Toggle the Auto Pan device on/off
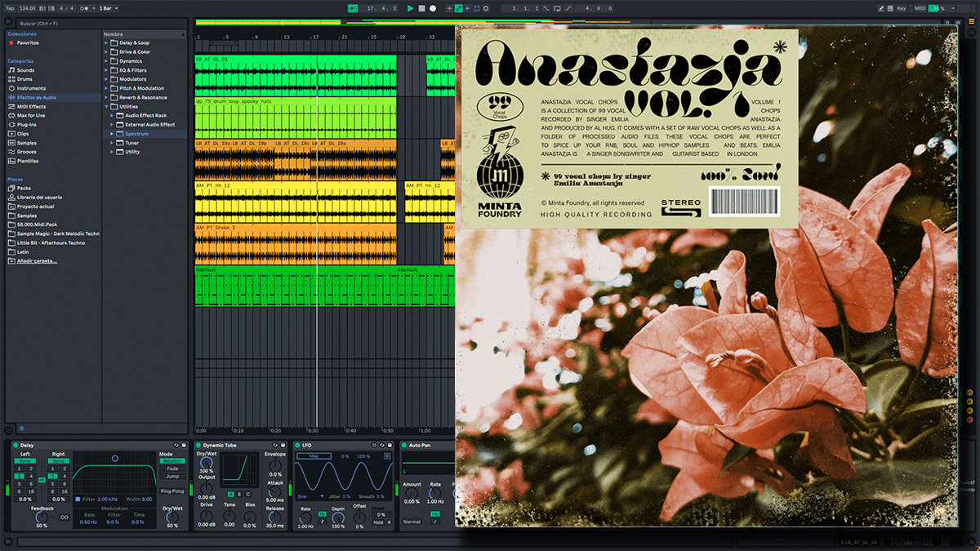This screenshot has height=551, width=980. pos(404,445)
